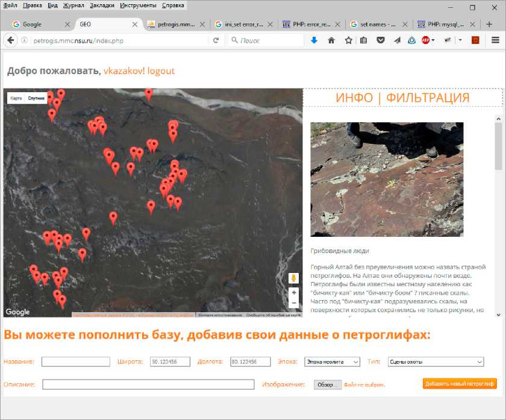Image resolution: width=506 pixels, height=420 pixels.
Task: Expand the Эпоха dropdown
Action: pos(332,362)
